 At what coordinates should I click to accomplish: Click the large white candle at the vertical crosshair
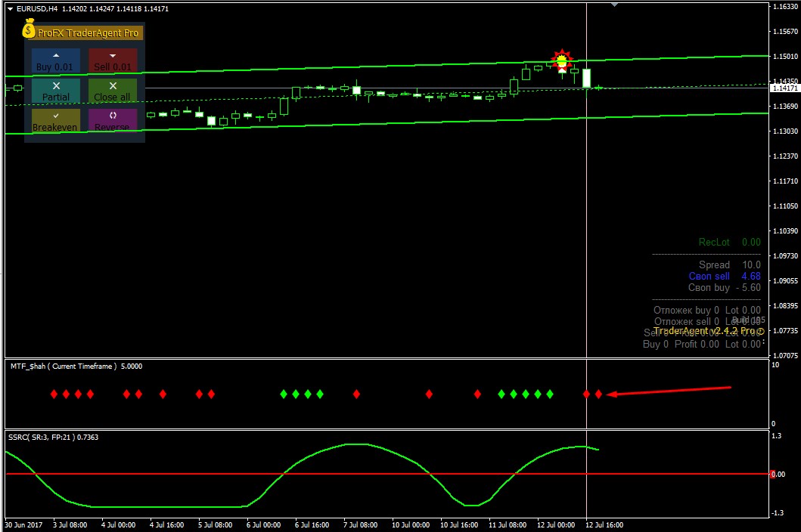pos(586,78)
